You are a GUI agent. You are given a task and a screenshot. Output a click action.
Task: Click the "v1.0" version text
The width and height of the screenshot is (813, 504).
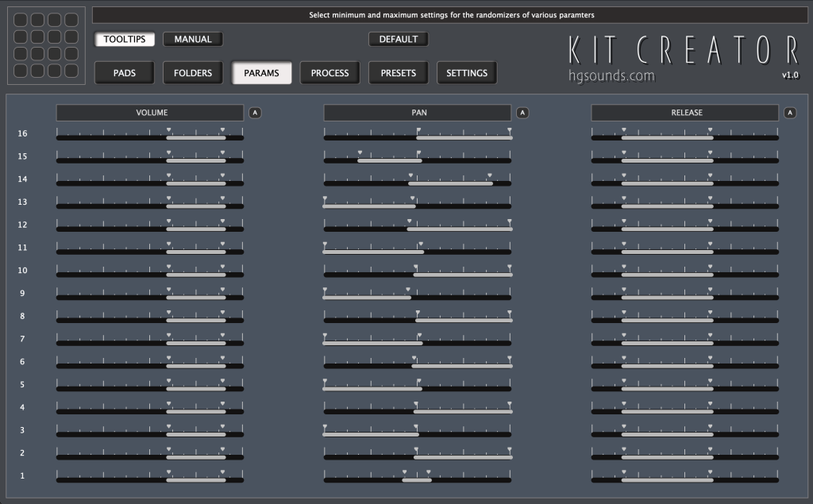790,75
